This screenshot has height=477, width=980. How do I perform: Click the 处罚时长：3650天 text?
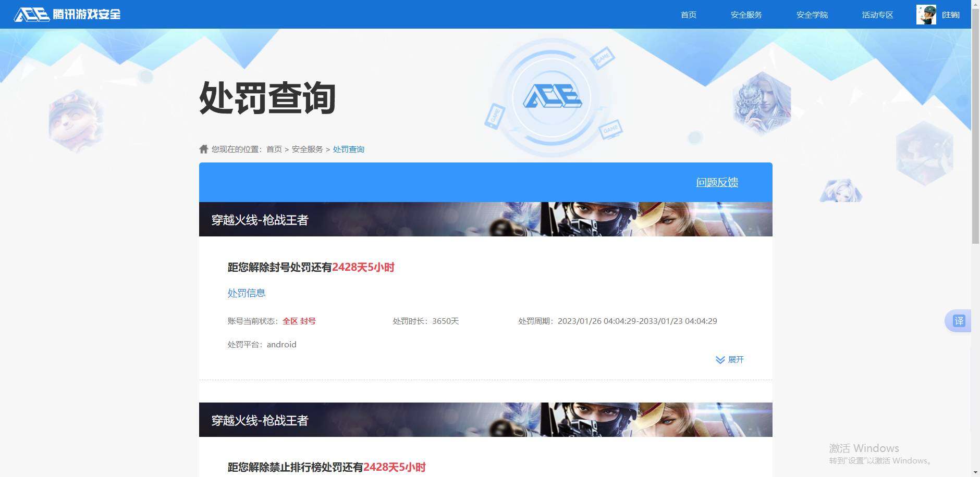point(425,321)
